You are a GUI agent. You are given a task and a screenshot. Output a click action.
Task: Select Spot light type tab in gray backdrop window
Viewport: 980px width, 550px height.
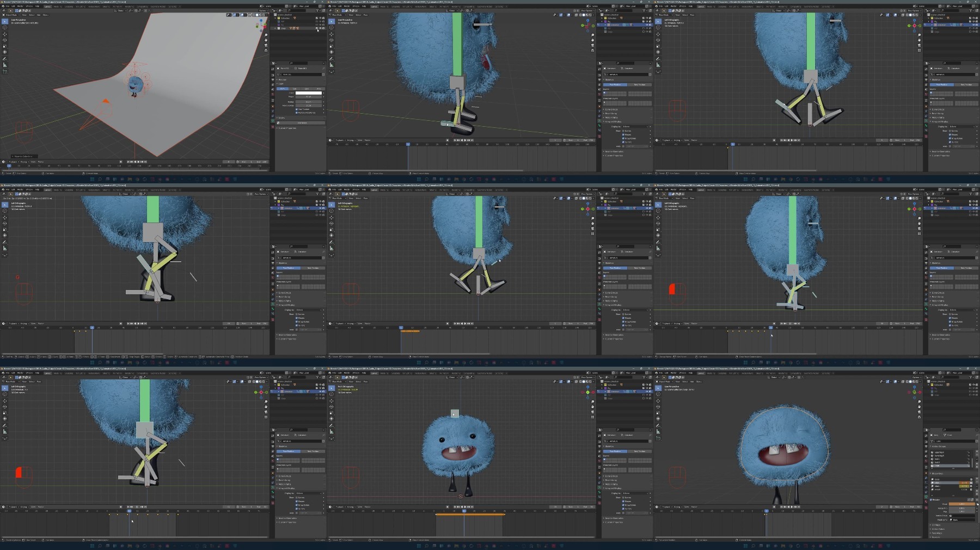[307, 89]
